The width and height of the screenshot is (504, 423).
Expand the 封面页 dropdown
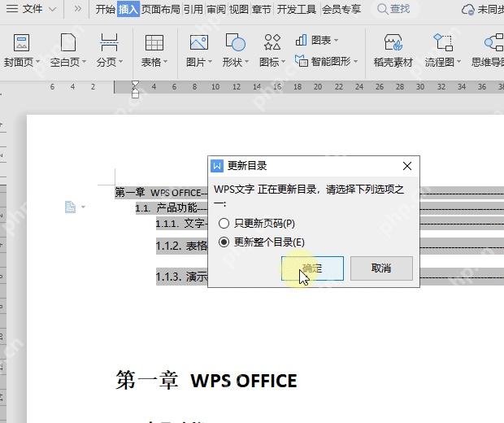pyautogui.click(x=37, y=62)
